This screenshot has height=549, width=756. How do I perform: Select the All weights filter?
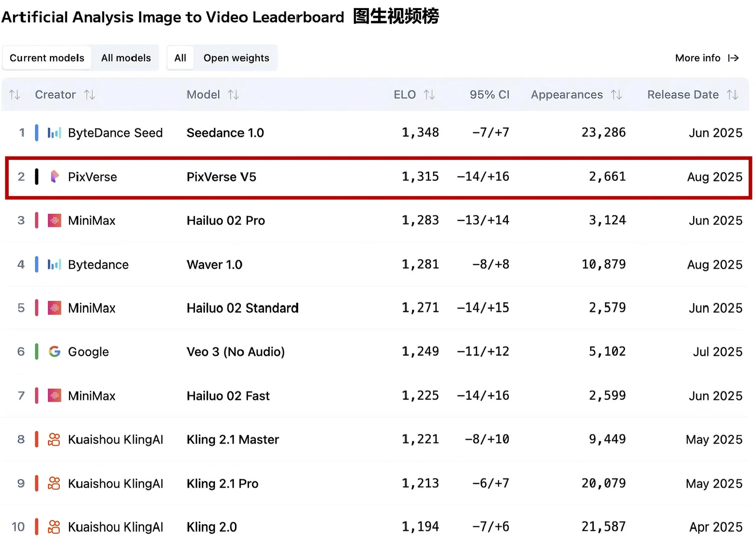pos(180,58)
